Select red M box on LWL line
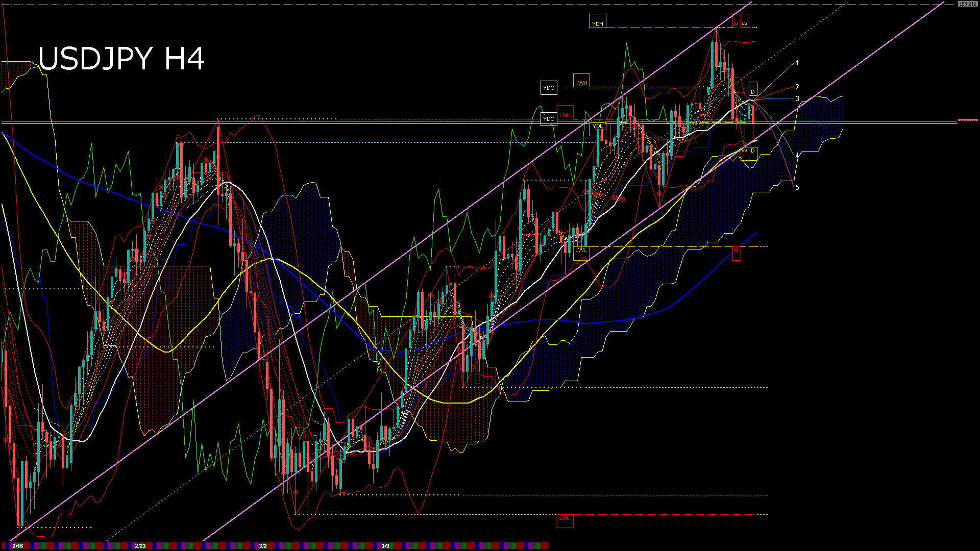 click(x=737, y=251)
